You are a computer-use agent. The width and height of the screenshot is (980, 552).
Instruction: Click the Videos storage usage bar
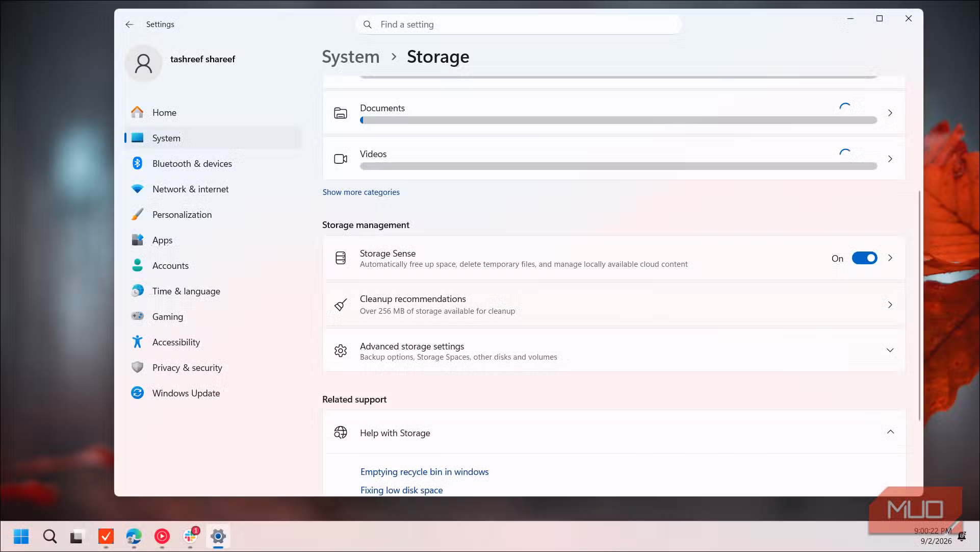pos(618,166)
